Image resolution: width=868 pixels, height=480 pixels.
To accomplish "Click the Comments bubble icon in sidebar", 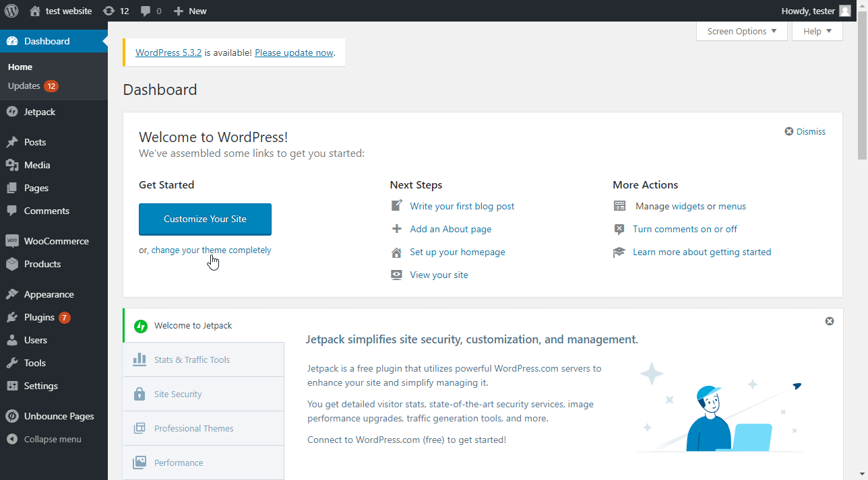I will coord(12,211).
